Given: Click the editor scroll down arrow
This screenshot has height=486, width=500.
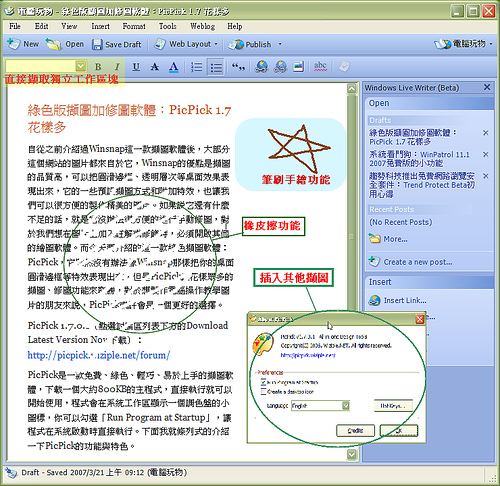Looking at the screenshot, I should [x=352, y=454].
